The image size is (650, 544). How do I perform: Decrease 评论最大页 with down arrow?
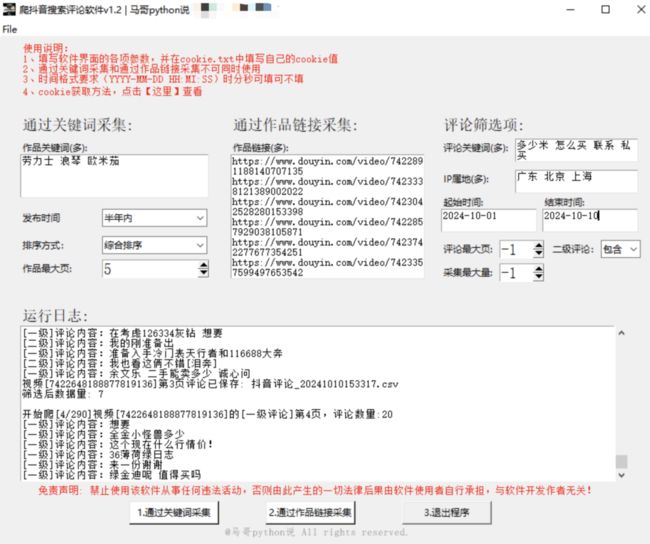tap(538, 254)
